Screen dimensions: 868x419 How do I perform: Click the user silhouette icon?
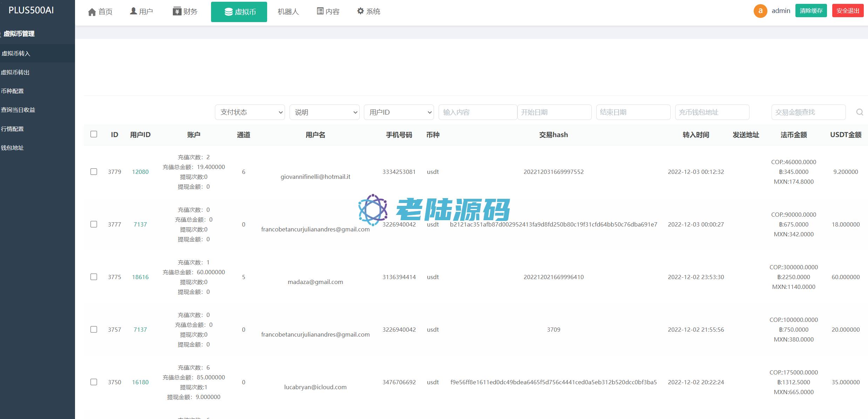[133, 11]
